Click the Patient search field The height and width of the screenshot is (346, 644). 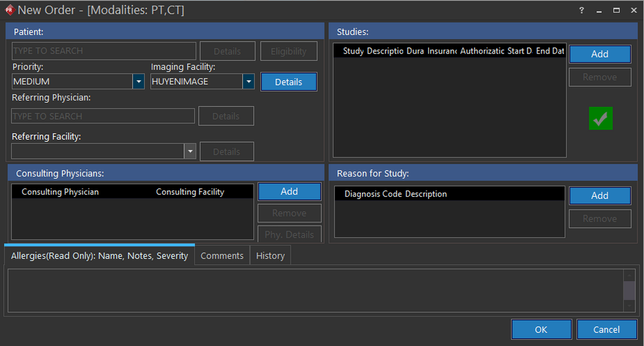coord(104,51)
